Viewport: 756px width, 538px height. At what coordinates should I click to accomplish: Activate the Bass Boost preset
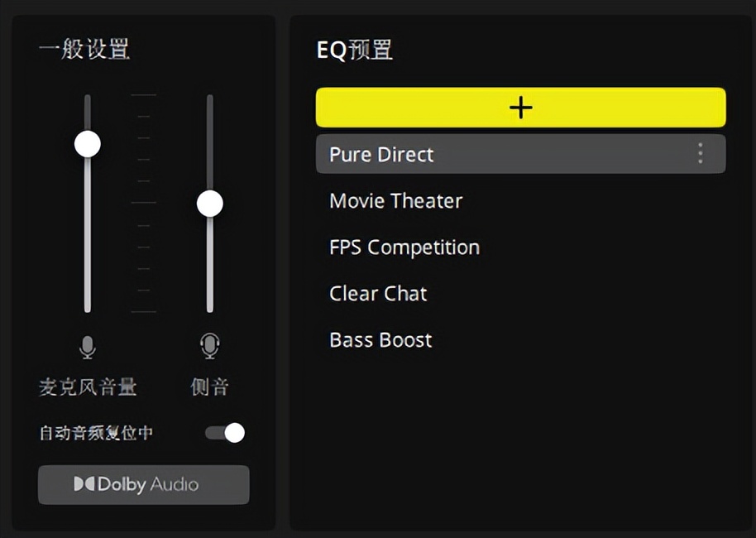(x=380, y=340)
